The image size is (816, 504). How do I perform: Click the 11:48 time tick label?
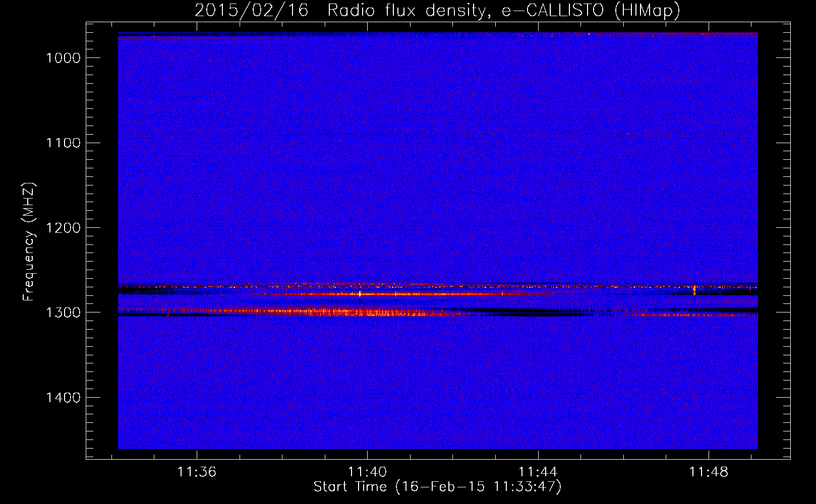709,472
